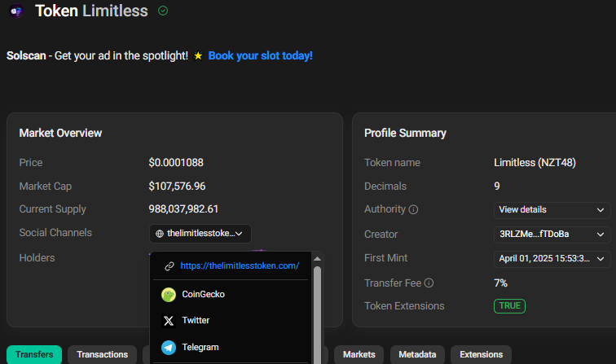Viewport: 616px width, 364px height.
Task: Click the green verified checkmark badge
Action: click(x=163, y=11)
